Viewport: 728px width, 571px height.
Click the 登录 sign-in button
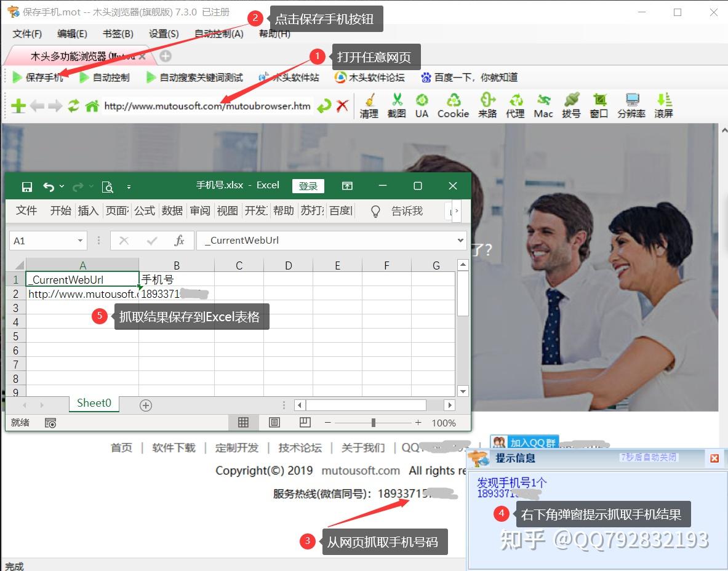[308, 186]
